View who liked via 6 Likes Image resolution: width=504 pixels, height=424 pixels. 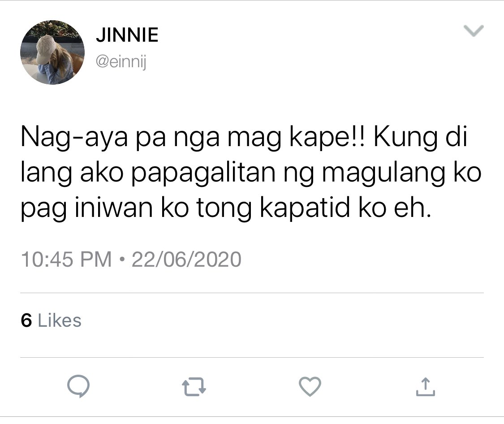click(x=51, y=320)
